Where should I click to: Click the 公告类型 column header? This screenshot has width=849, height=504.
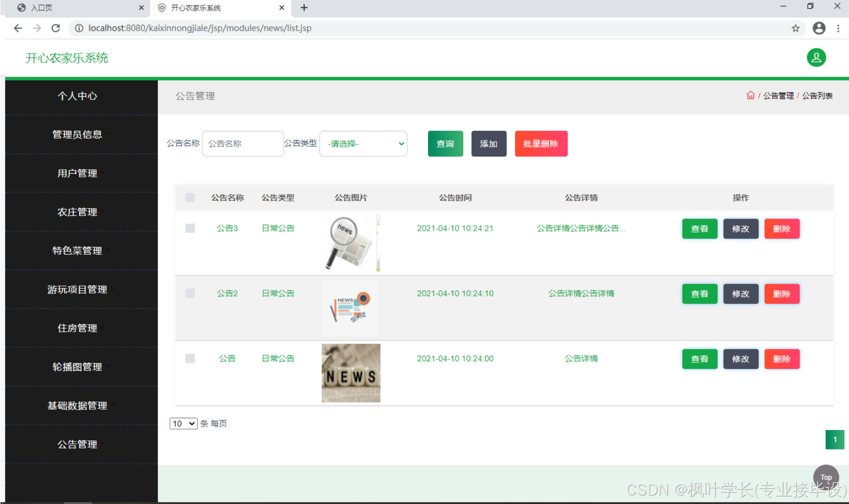point(278,198)
